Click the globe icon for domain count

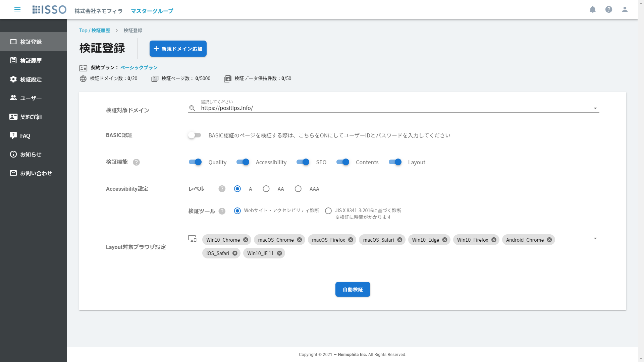pos(83,79)
